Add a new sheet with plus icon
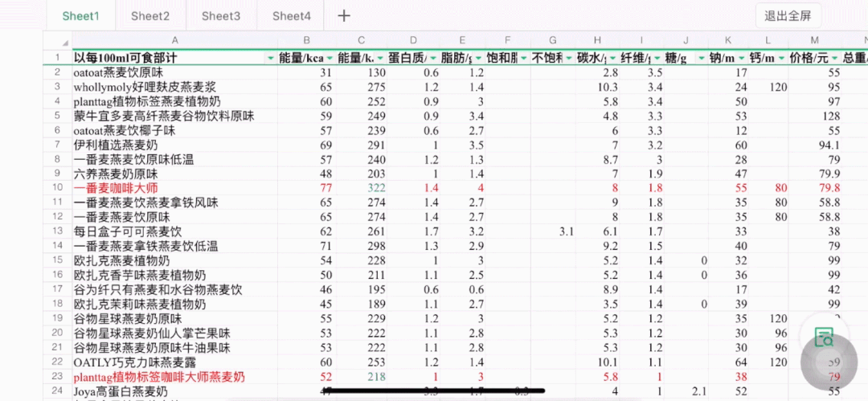 pyautogui.click(x=344, y=15)
